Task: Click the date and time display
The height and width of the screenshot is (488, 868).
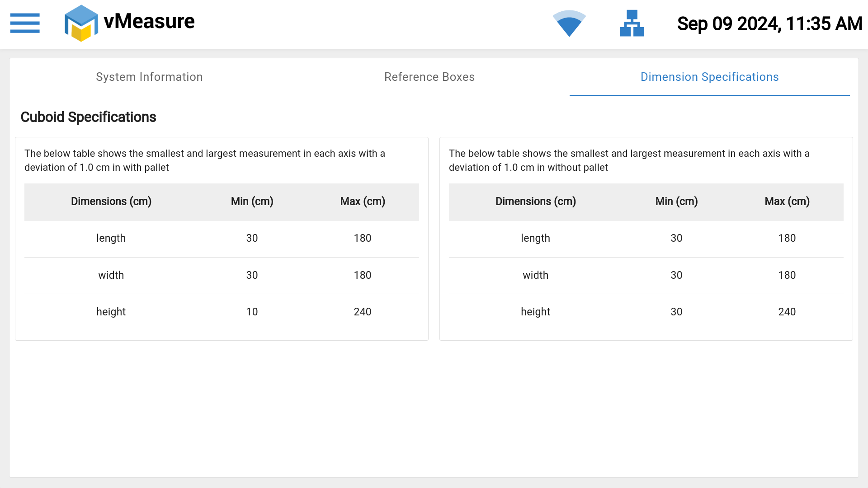Action: click(769, 24)
